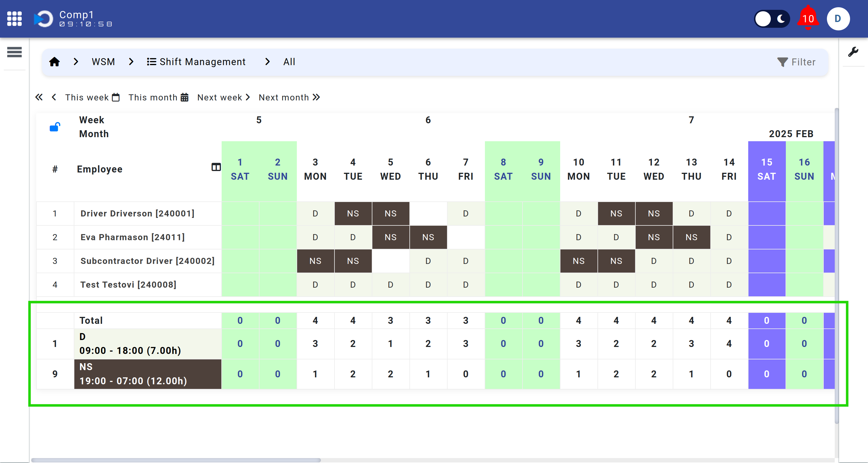Open the apps grid launcher icon

[x=14, y=19]
